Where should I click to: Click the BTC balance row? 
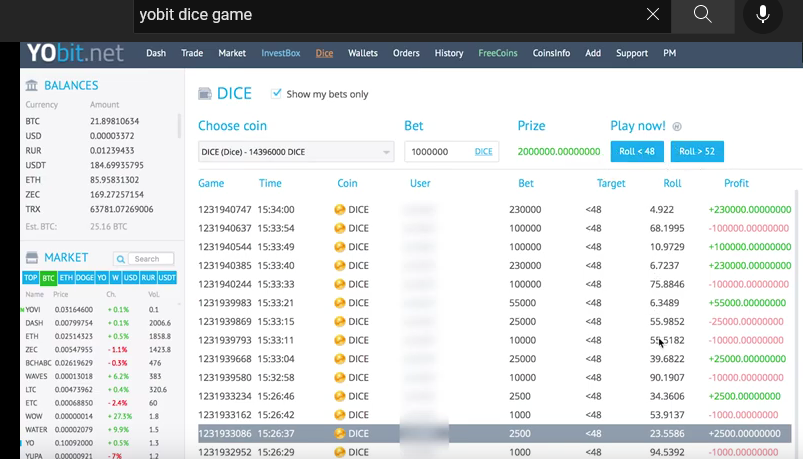[x=100, y=121]
